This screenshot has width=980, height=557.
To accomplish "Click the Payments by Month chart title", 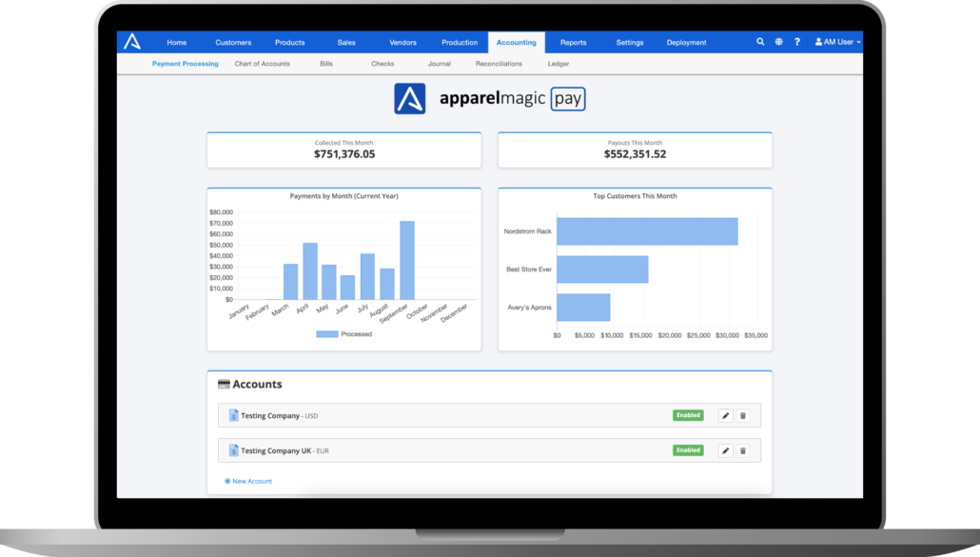I will coord(343,196).
